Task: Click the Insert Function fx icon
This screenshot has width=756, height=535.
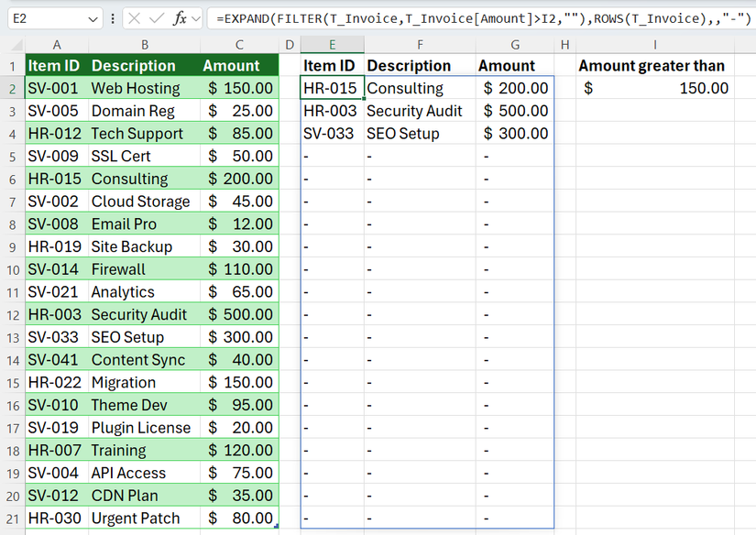Action: (x=179, y=17)
